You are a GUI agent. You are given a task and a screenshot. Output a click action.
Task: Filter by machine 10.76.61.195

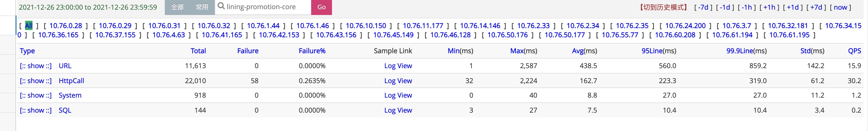[789, 35]
